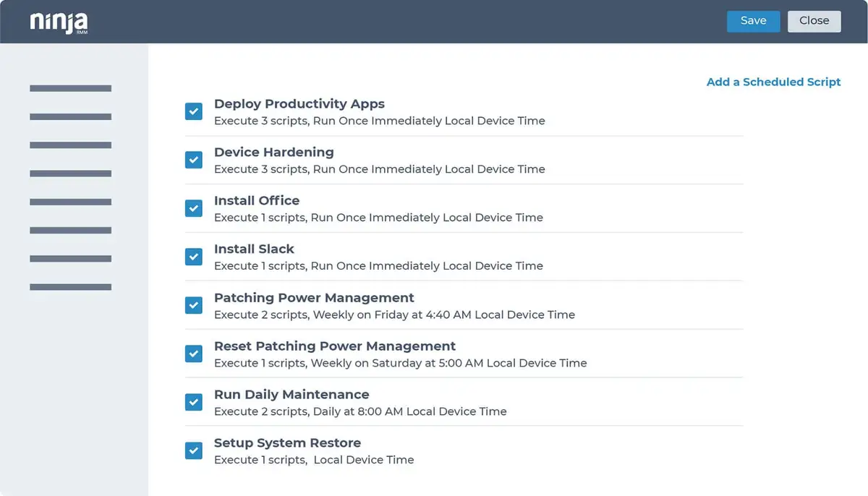Select the Setup System Restore title
868x496 pixels.
point(287,442)
